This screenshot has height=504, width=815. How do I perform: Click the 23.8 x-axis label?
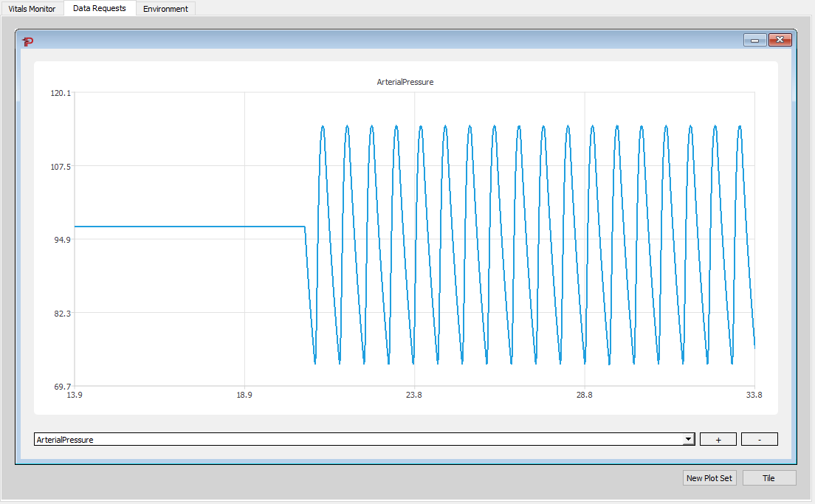[413, 395]
